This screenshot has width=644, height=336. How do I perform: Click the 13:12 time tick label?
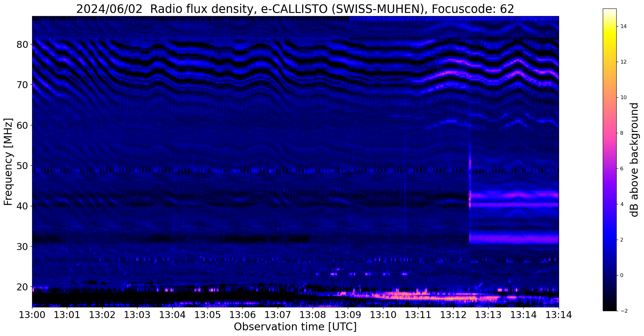(x=453, y=314)
